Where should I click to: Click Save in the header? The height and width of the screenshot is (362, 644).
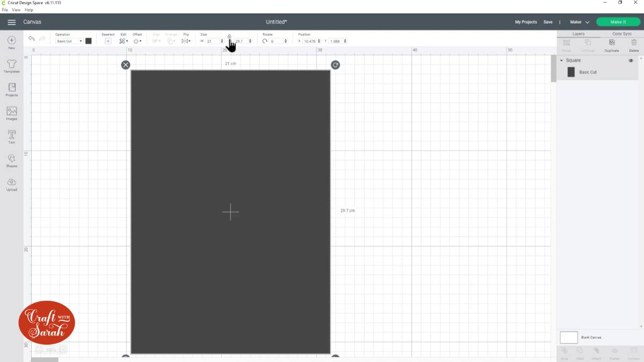click(548, 22)
